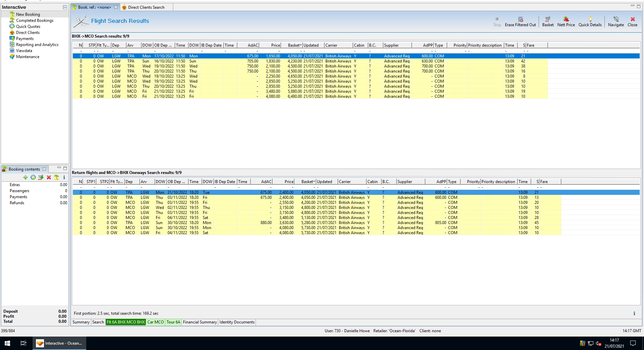
Task: Maximize the main editor area
Action: 639,6
